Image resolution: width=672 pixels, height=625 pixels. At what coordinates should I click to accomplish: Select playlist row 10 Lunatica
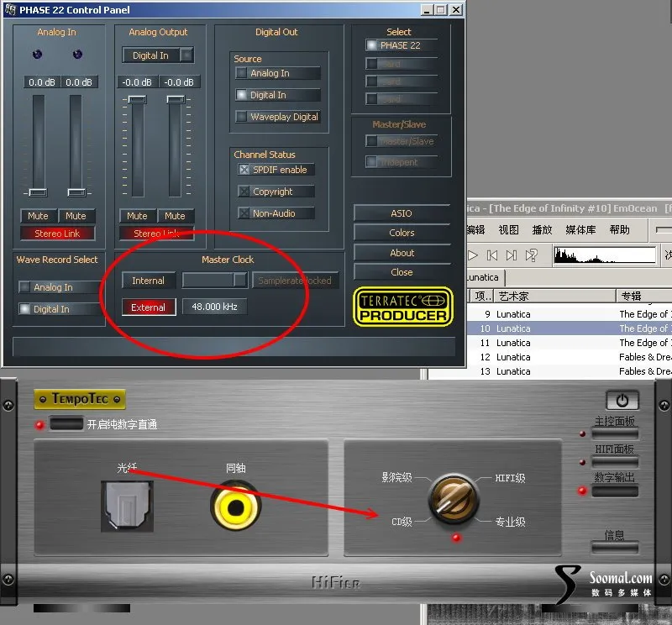point(570,328)
